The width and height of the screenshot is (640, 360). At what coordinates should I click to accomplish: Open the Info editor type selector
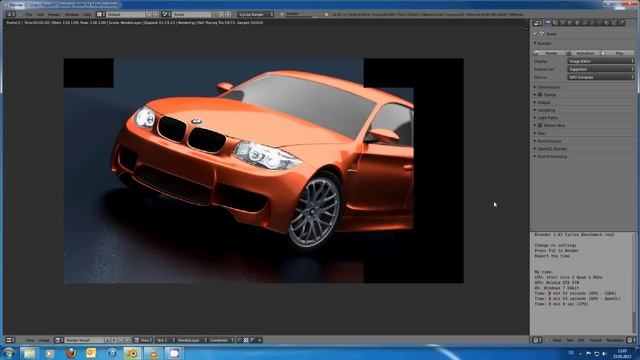(x=11, y=14)
